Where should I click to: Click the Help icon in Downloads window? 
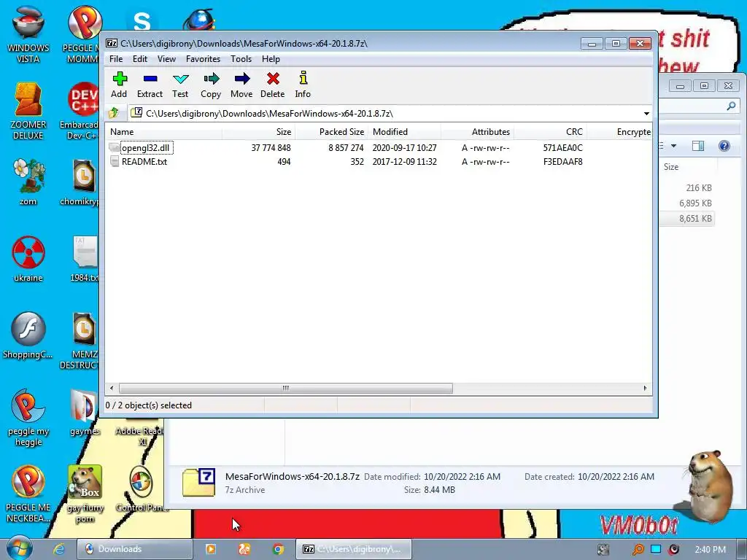click(x=724, y=146)
